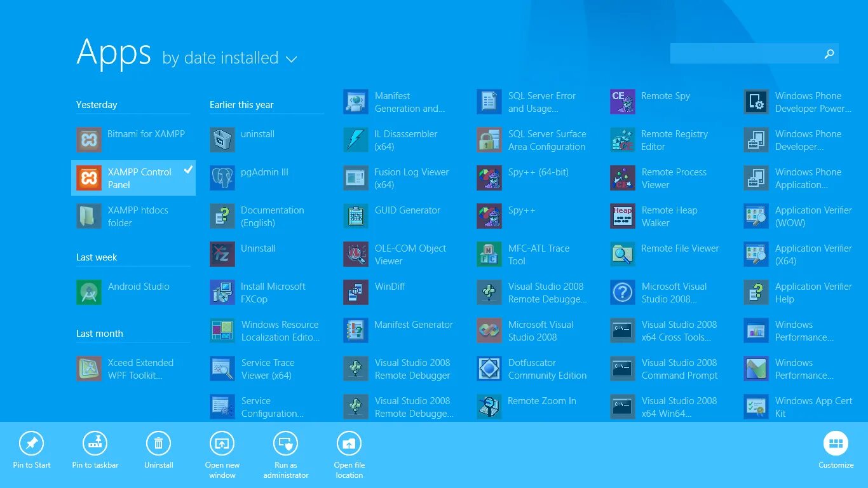Click the 'Documentation (English)' label
Viewport: 868px width, 488px height.
tap(273, 217)
